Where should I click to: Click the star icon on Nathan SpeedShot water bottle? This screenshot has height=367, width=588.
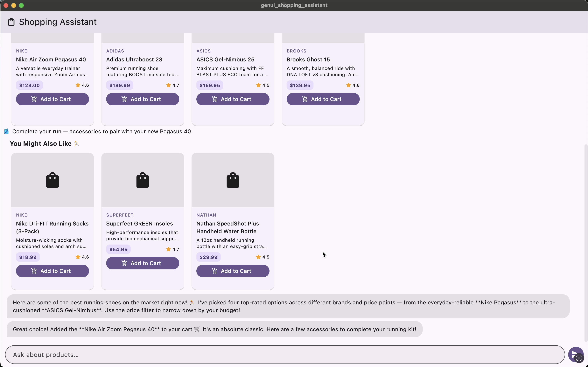(x=258, y=257)
